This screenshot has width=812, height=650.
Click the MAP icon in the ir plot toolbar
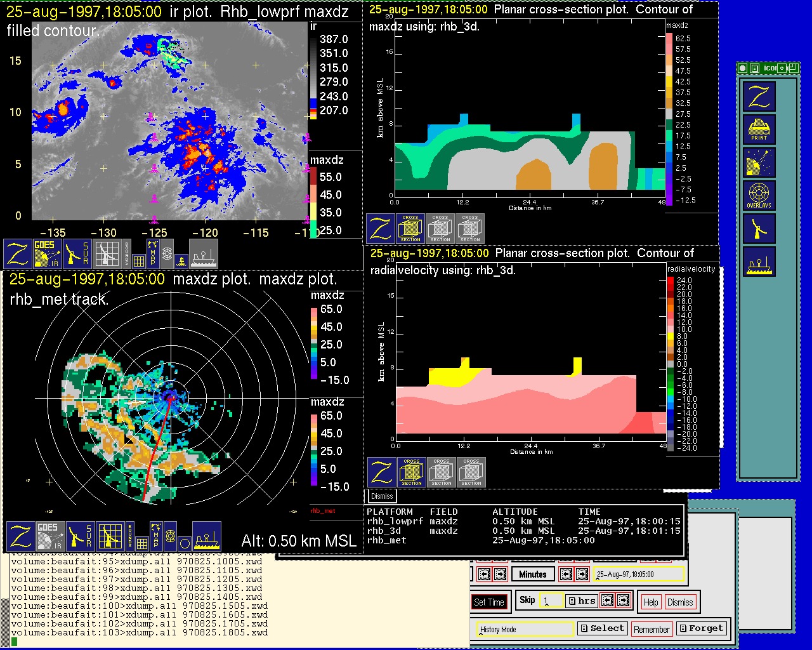coord(152,252)
